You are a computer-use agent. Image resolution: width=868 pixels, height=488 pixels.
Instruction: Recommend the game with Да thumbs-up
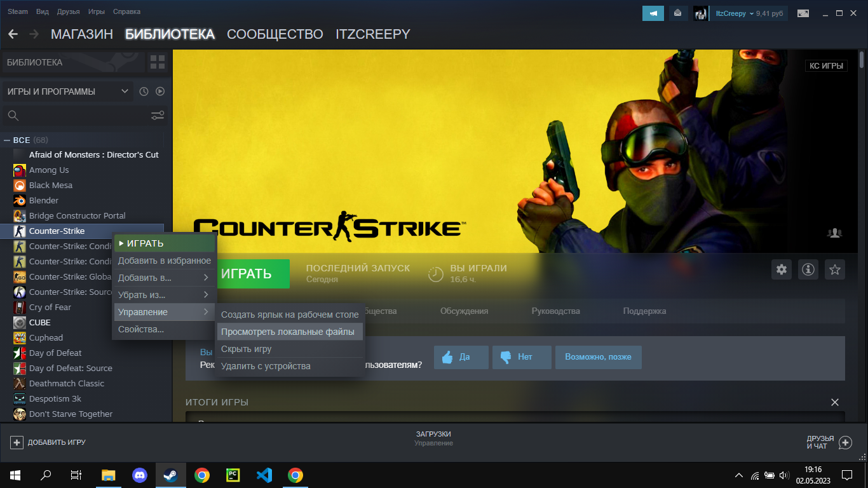(x=461, y=357)
